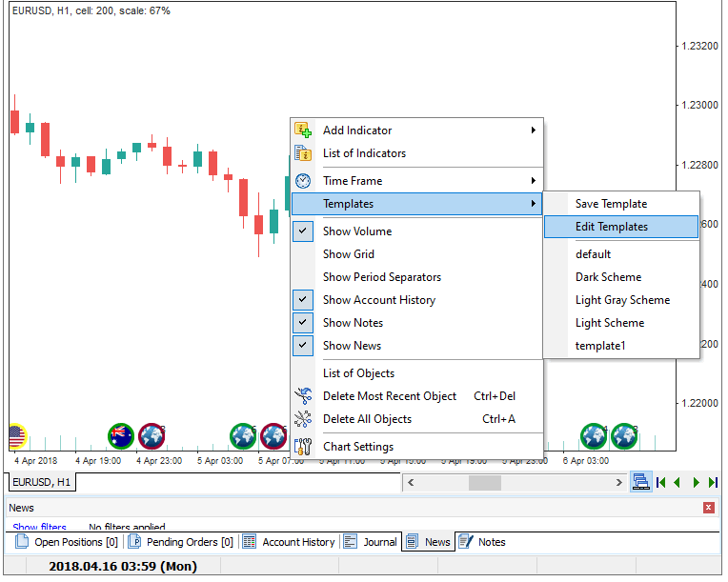The image size is (728, 582).
Task: Click the List of Indicators icon
Action: [303, 153]
